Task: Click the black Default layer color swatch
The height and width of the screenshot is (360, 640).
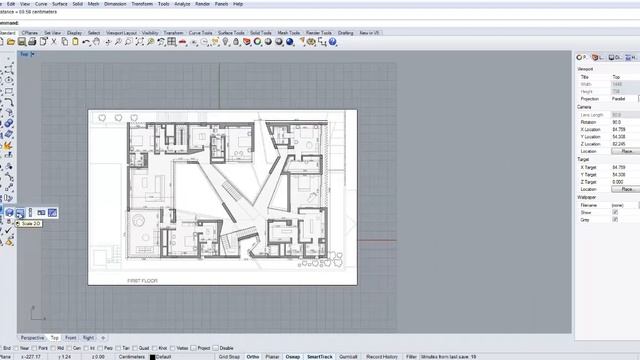Action: 152,357
